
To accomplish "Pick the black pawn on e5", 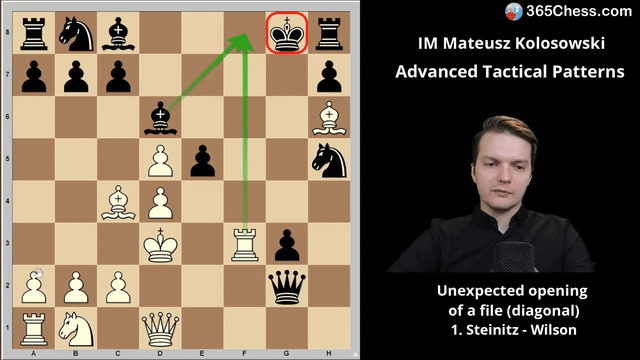I will (202, 161).
